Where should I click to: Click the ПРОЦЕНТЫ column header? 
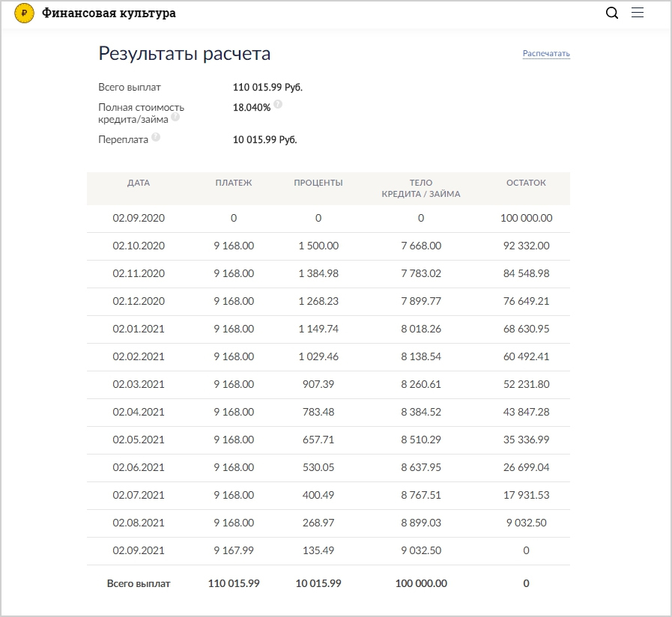pyautogui.click(x=318, y=183)
